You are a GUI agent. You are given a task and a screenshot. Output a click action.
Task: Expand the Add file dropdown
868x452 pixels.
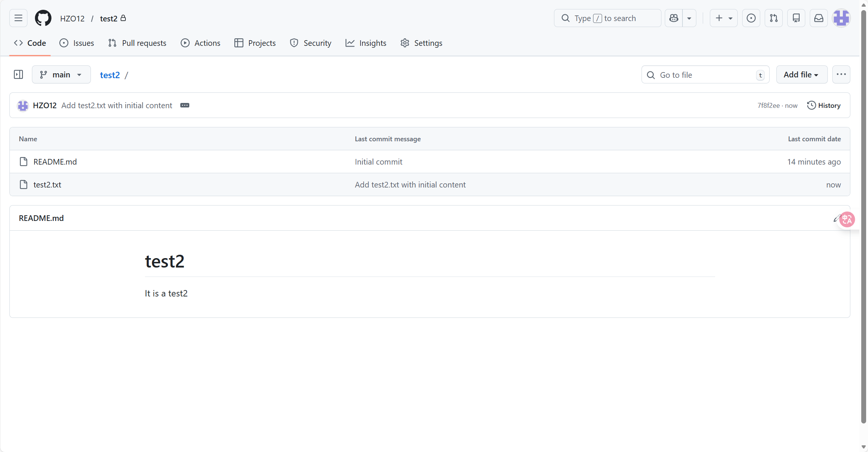pyautogui.click(x=802, y=74)
